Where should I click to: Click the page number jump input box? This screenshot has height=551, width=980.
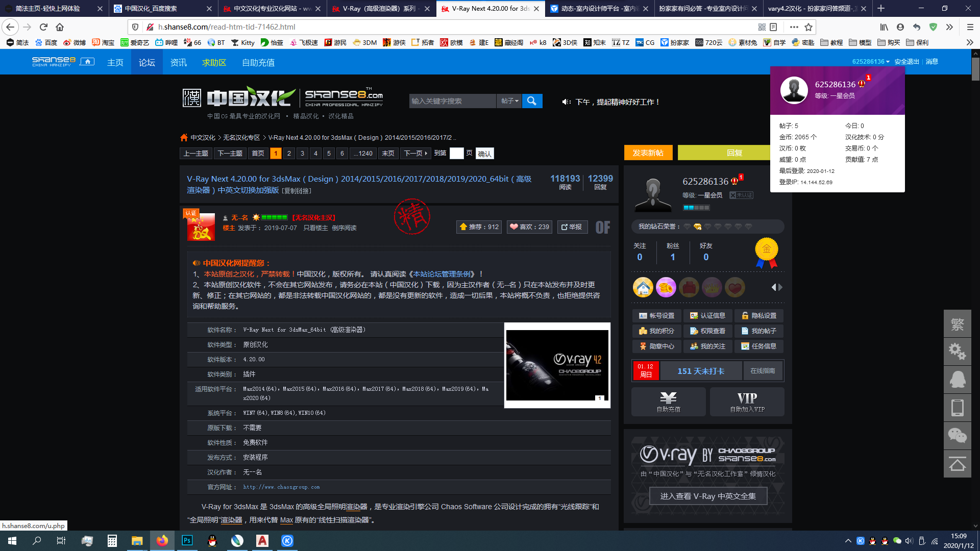[x=456, y=153]
